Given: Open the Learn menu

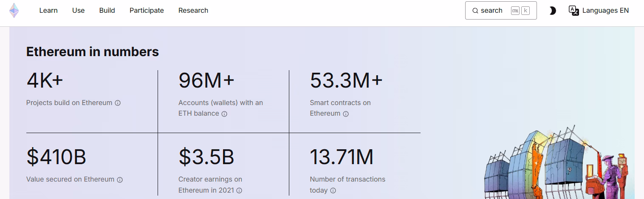Looking at the screenshot, I should pos(48,11).
